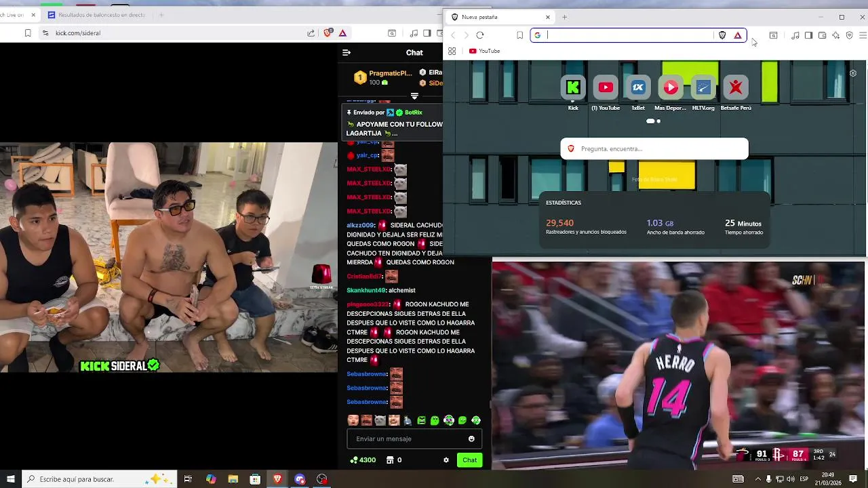The image size is (868, 488).
Task: Open the volume control in system tray
Action: 791,479
